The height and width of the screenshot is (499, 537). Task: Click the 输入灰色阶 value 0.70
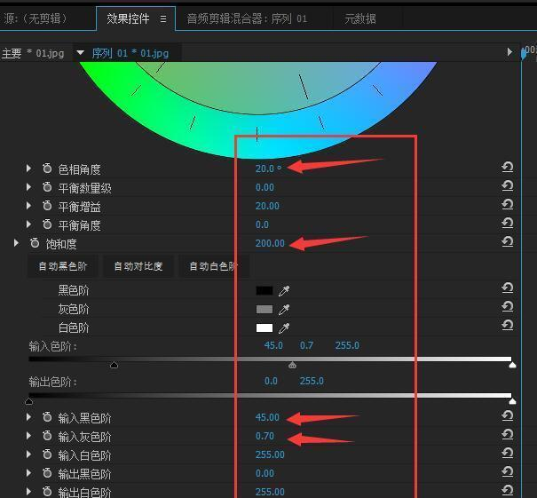tap(265, 436)
